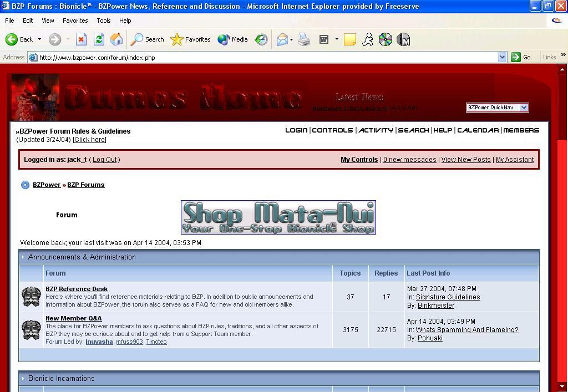This screenshot has height=392, width=568.
Task: Click the New Member Q&A mask icon
Action: pyautogui.click(x=32, y=330)
